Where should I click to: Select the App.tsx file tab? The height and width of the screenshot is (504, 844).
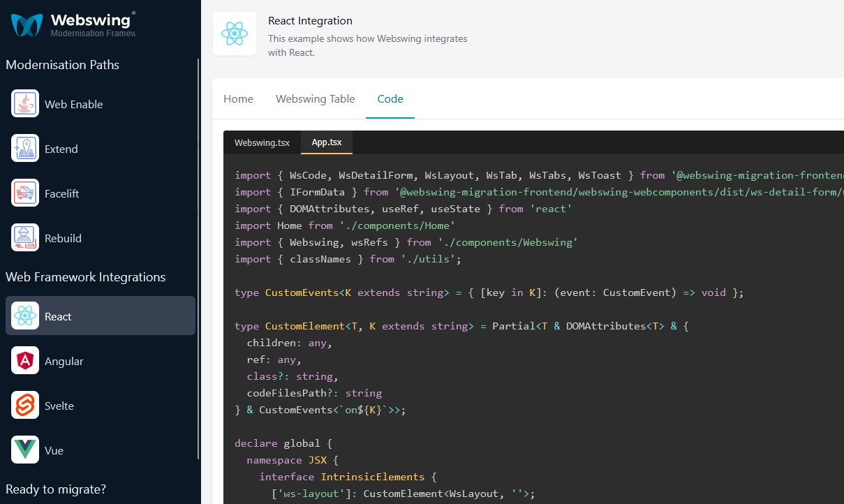(x=327, y=142)
